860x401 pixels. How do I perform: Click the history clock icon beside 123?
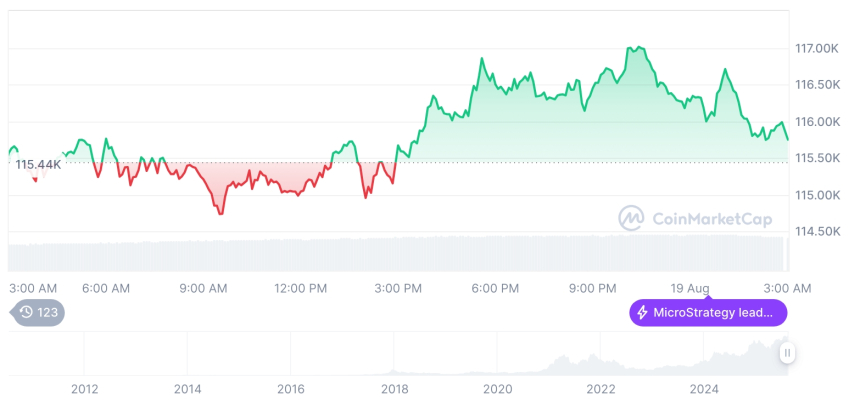click(27, 312)
